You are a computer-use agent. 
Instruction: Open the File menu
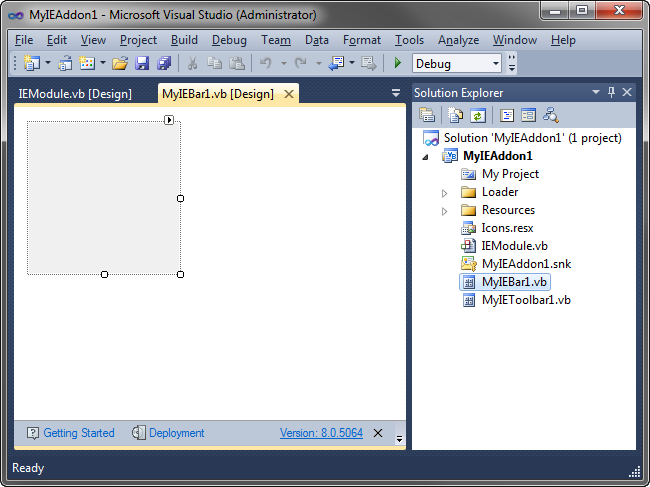[x=24, y=40]
